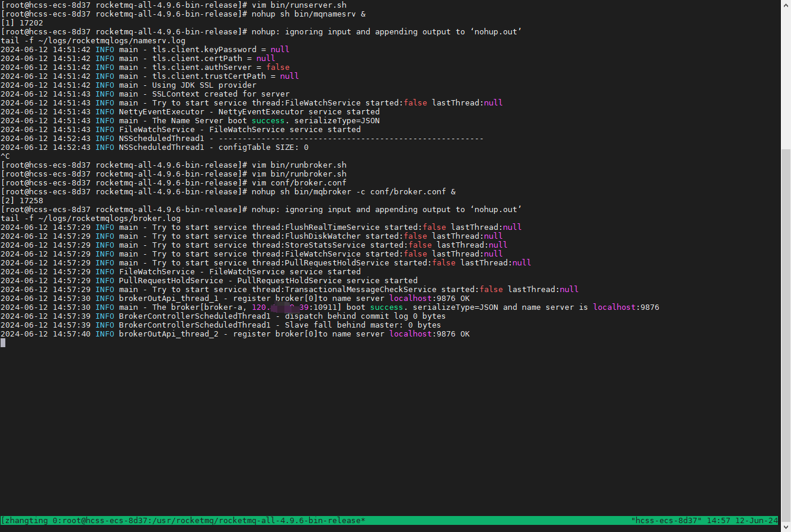Click "dispatch behind commit log 0 bytes" line
The height and width of the screenshot is (532, 791).
pos(223,316)
